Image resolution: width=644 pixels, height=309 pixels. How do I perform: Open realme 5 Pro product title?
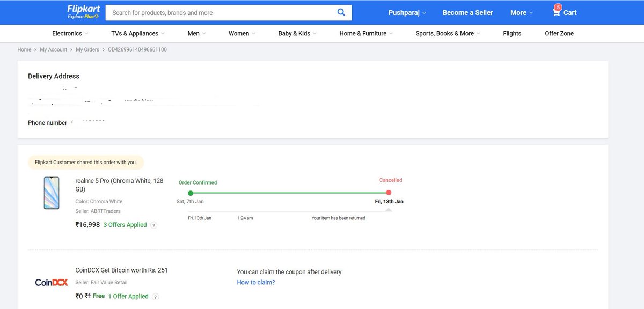pos(119,185)
